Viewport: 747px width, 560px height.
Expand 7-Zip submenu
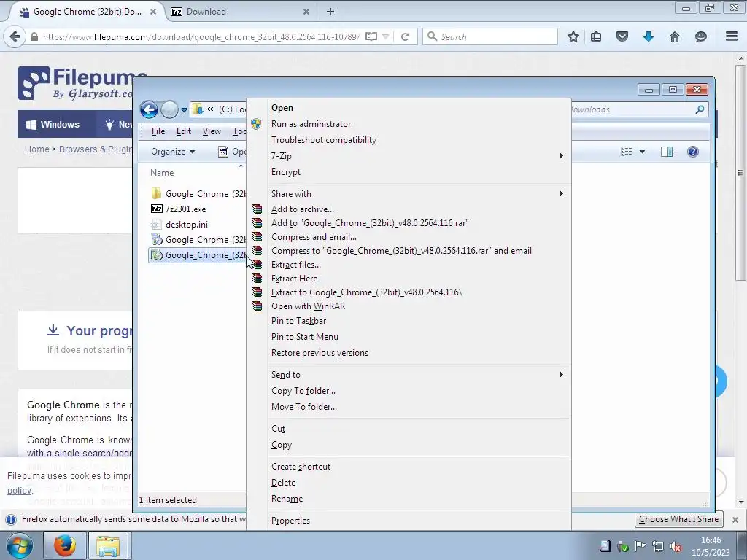pyautogui.click(x=417, y=156)
